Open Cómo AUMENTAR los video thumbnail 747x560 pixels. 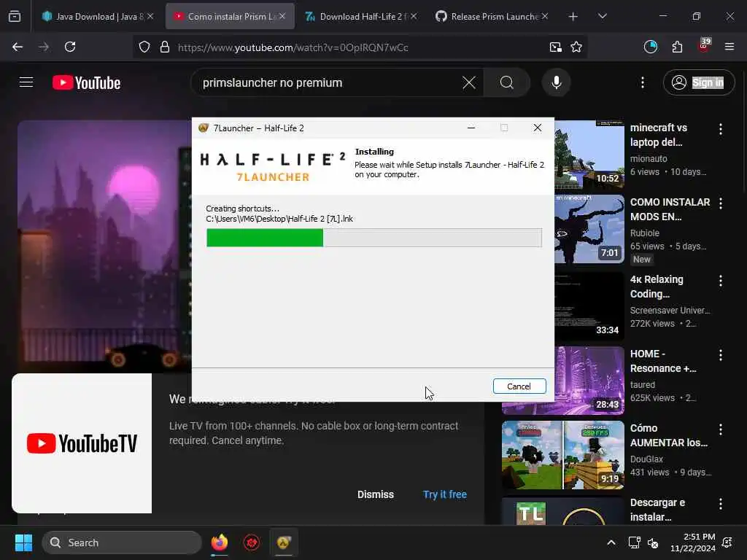point(563,455)
